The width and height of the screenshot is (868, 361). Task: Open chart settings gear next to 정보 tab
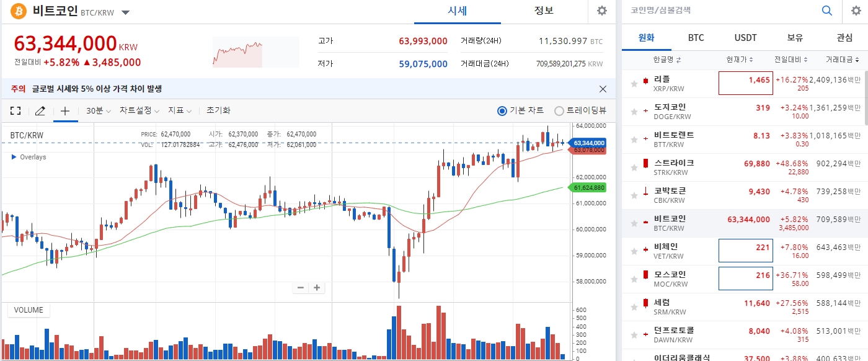click(601, 11)
